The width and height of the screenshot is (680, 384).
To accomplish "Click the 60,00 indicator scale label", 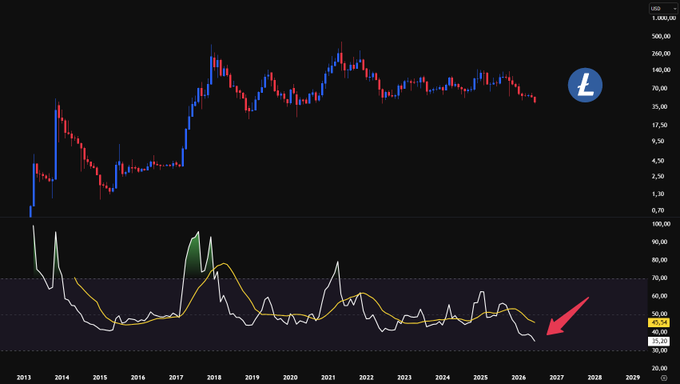I will (x=660, y=296).
